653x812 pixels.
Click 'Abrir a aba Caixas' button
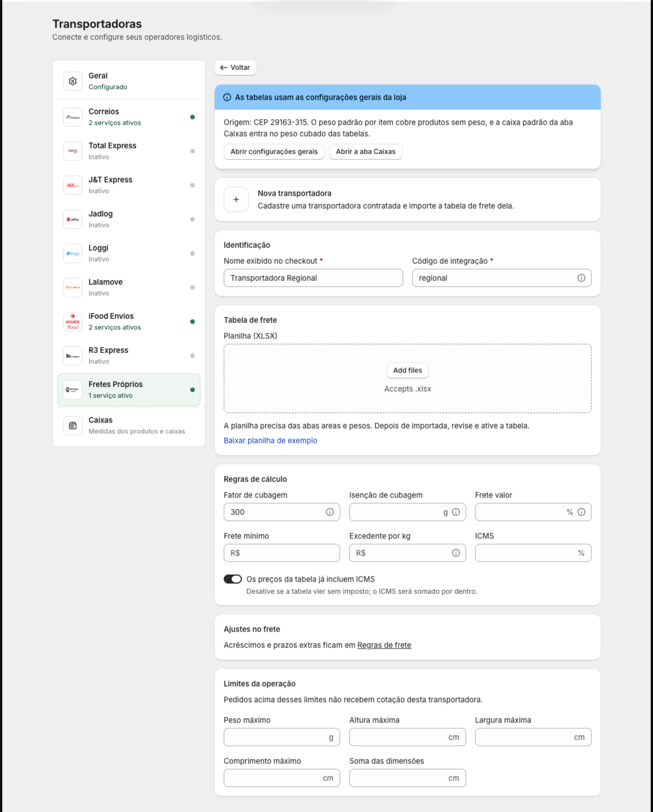click(365, 152)
